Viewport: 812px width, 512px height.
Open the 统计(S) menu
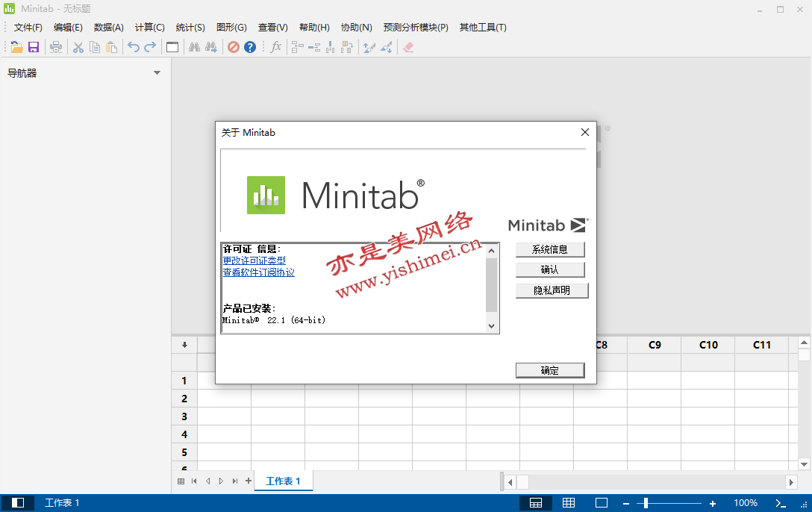pos(190,28)
